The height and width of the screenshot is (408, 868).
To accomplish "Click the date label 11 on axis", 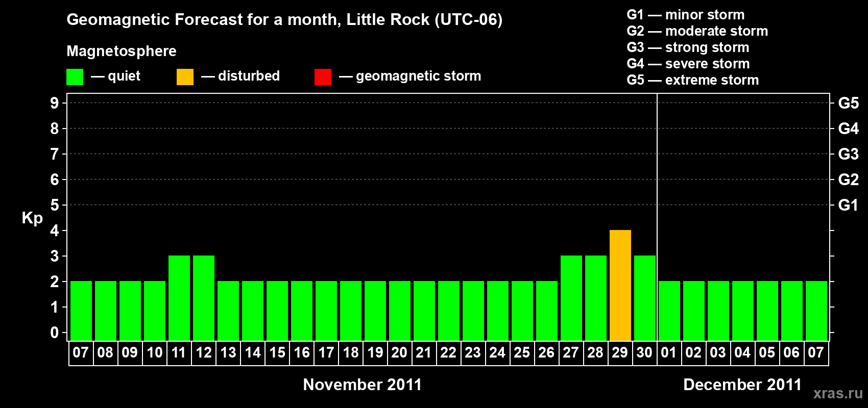I will pos(179,353).
